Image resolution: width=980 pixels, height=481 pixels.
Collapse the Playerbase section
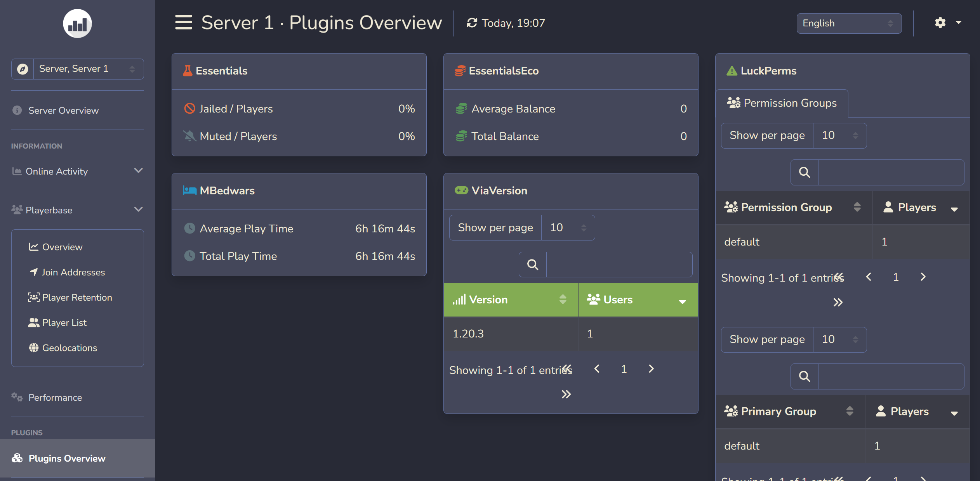[x=78, y=210]
